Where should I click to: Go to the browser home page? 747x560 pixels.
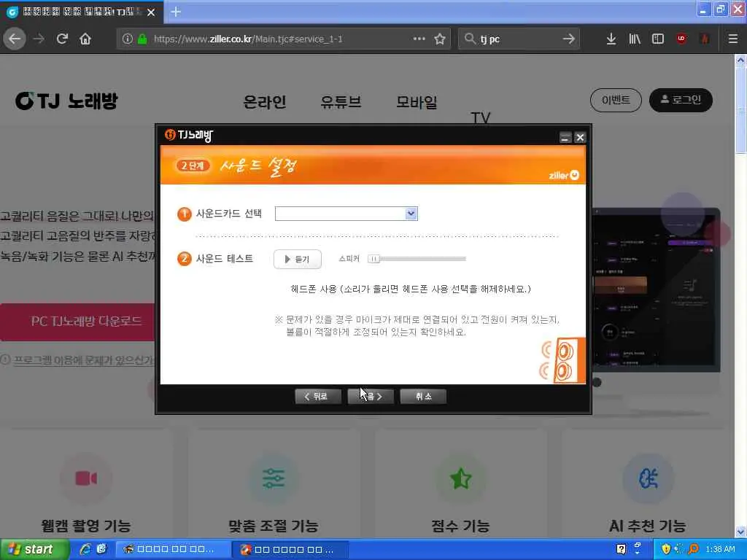85,39
